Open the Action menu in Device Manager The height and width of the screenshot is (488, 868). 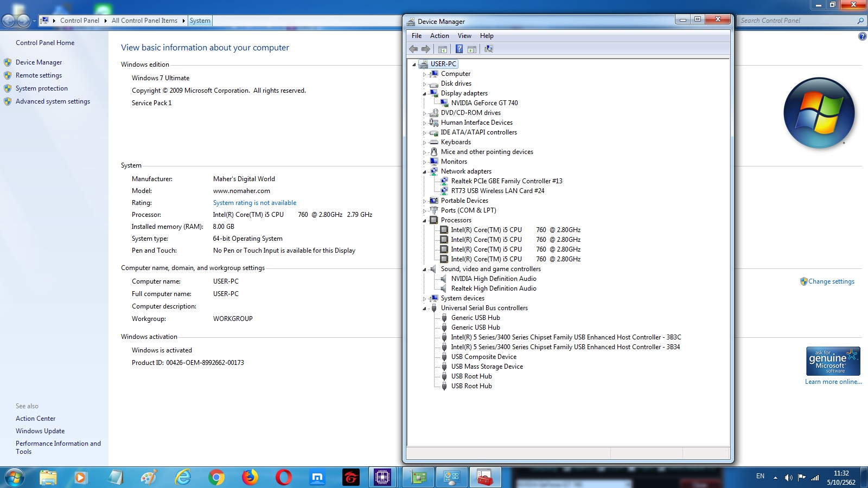(x=439, y=36)
